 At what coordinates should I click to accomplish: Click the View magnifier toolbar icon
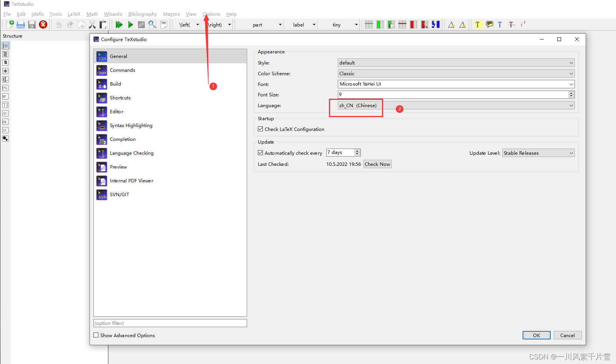[153, 25]
